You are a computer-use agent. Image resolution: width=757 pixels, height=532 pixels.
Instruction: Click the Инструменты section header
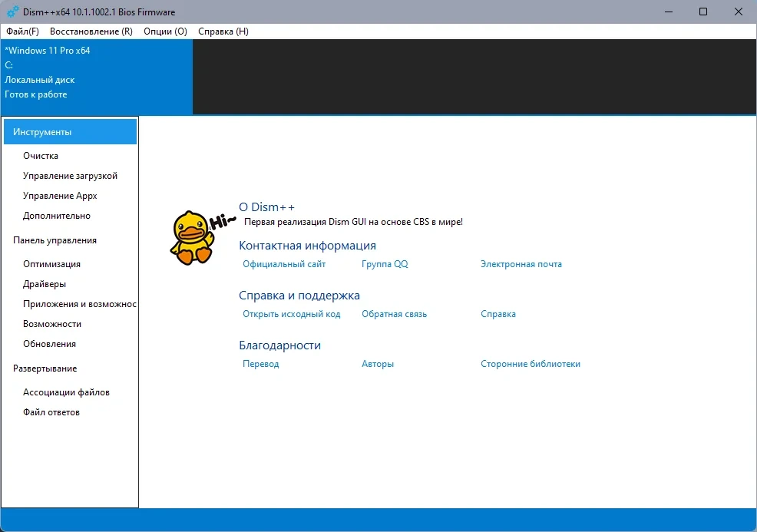(x=70, y=132)
